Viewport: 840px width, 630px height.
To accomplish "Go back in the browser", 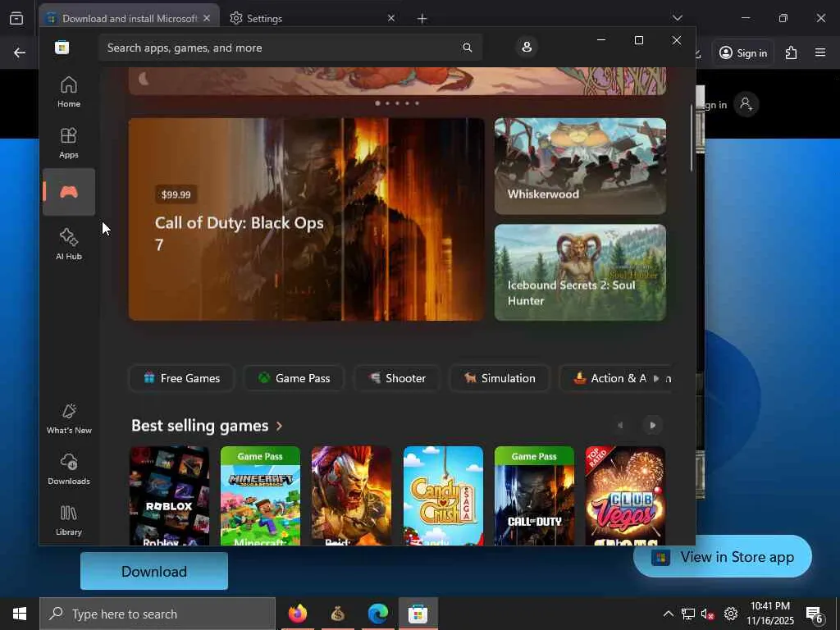I will click(20, 52).
